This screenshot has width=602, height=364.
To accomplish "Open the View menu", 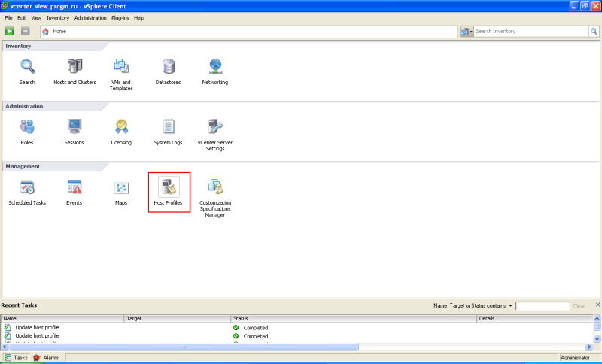I will click(36, 17).
